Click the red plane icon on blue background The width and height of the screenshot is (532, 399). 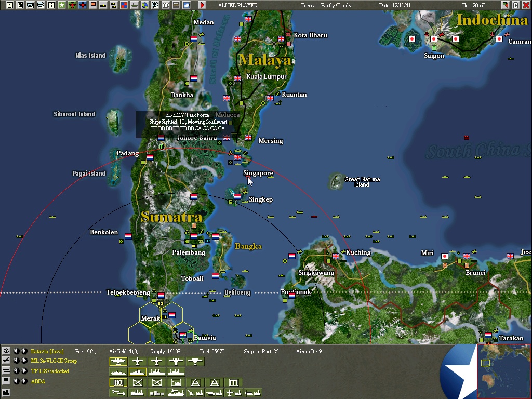tap(83, 5)
